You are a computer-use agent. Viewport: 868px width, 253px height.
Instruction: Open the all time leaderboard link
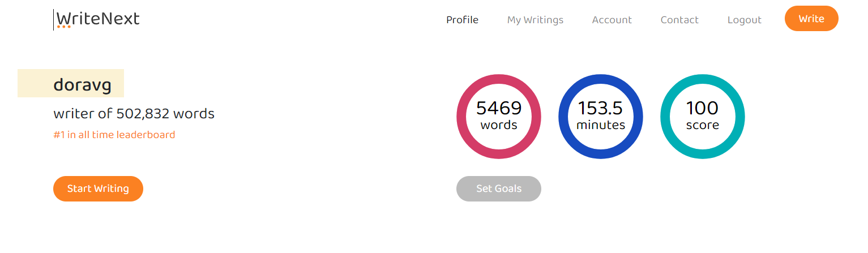(x=114, y=135)
